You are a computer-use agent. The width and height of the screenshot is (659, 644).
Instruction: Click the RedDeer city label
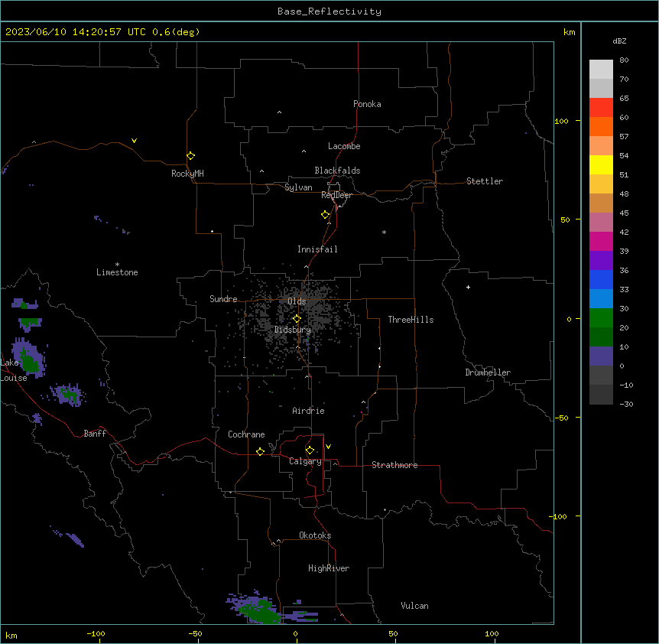point(336,195)
